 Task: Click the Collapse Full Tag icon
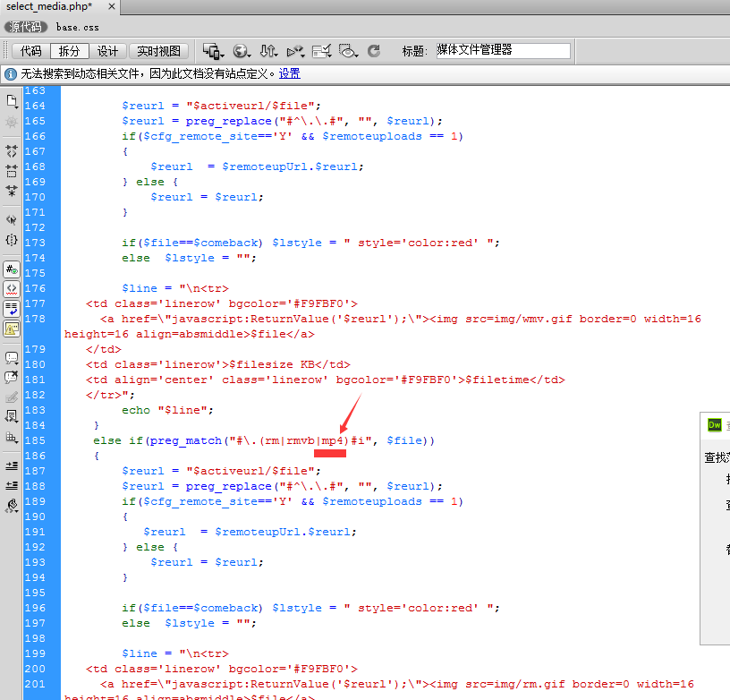12,151
